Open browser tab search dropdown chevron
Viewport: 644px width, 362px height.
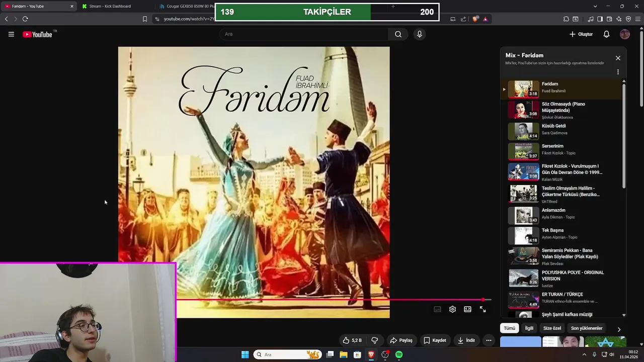pos(595,6)
